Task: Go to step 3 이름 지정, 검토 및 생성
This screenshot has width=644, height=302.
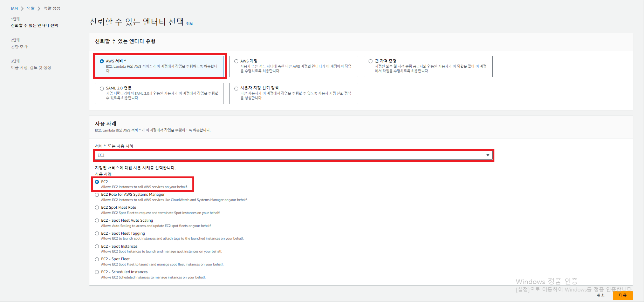Action: click(31, 68)
